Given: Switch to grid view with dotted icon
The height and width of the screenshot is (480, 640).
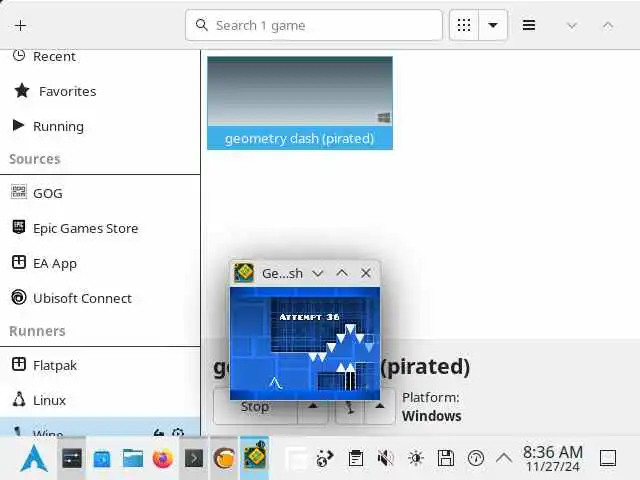Looking at the screenshot, I should [x=464, y=25].
